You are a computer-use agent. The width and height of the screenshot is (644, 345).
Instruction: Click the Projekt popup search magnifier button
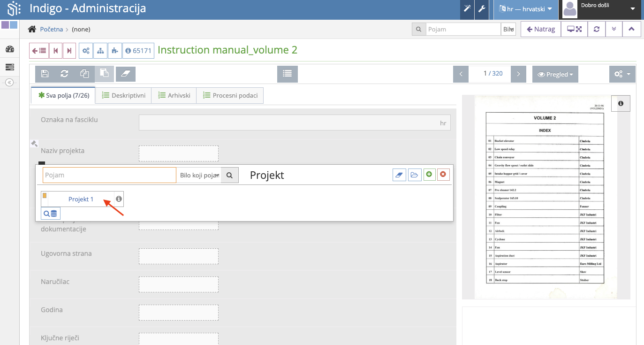coord(230,175)
